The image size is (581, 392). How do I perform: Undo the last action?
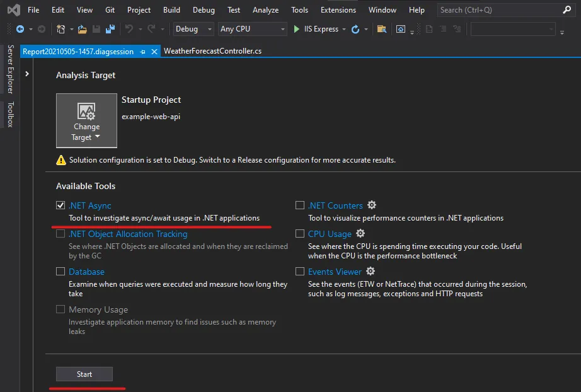click(x=129, y=29)
